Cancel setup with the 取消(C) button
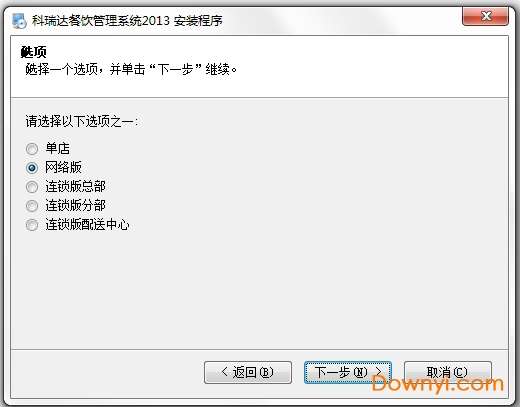 [448, 372]
